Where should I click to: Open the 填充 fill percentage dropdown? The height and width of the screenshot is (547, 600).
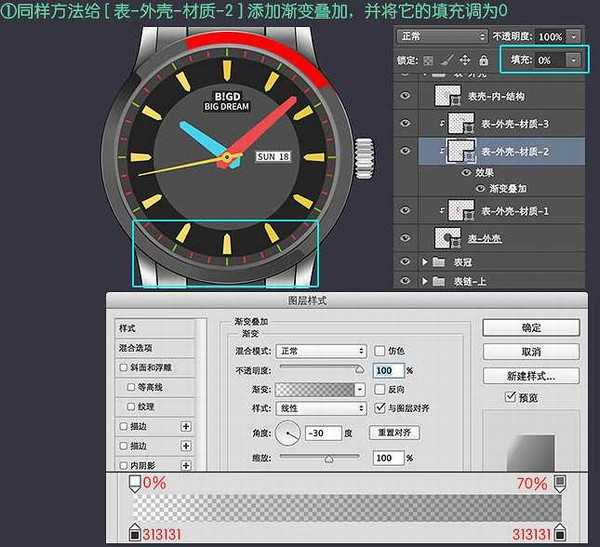click(572, 60)
